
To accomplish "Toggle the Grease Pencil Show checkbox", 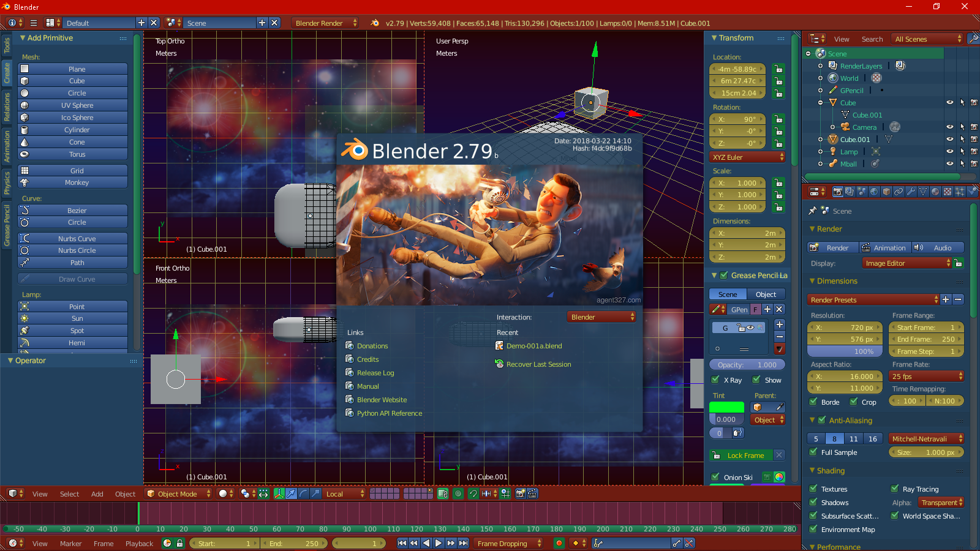I will click(756, 380).
